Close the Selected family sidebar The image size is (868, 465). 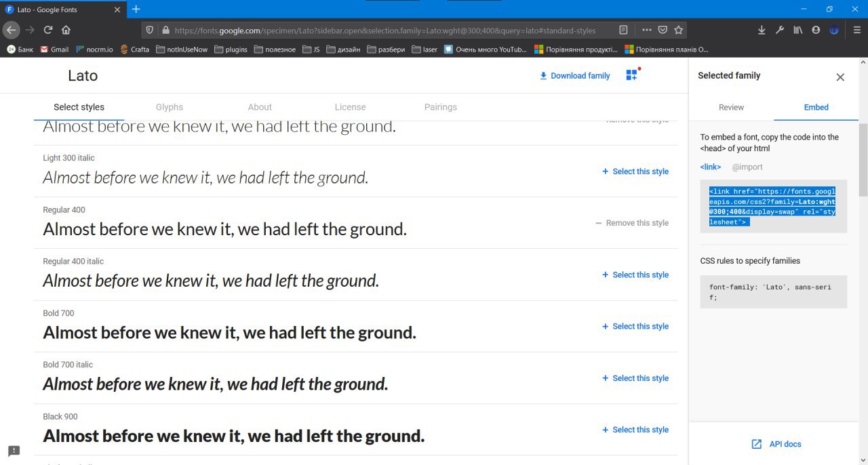[840, 77]
